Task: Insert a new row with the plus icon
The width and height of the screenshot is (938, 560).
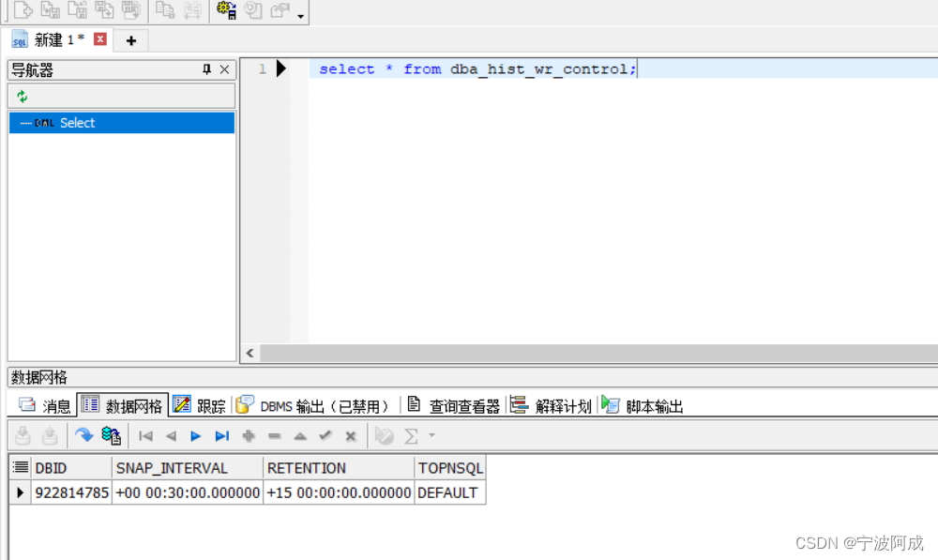Action: [x=248, y=435]
